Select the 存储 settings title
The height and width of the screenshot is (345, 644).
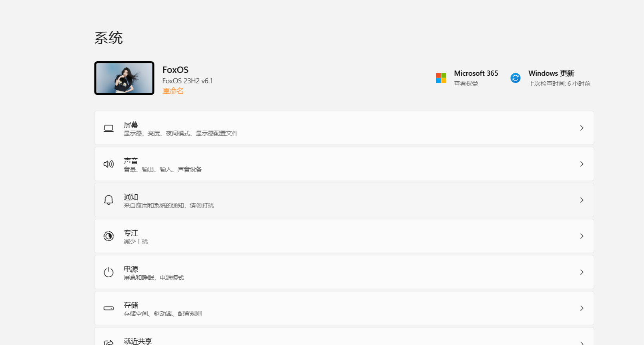[131, 305]
